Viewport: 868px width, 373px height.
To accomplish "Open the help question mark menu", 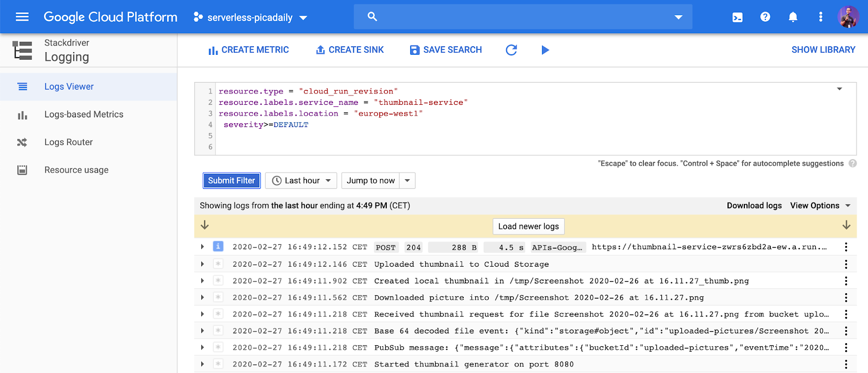I will tap(765, 17).
